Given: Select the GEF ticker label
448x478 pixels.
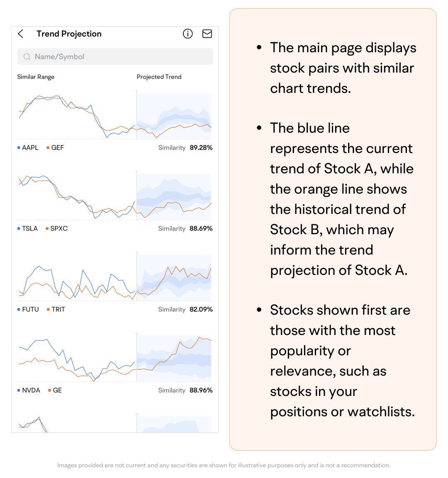Looking at the screenshot, I should pos(57,148).
